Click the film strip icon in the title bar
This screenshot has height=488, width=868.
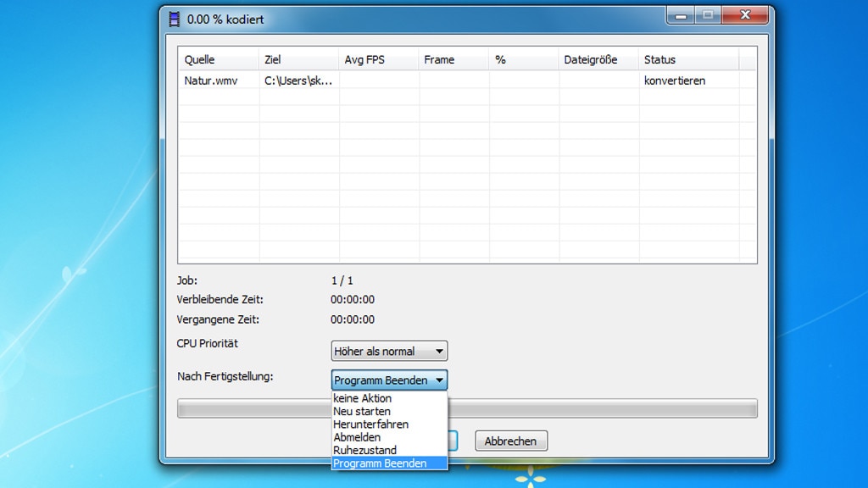coord(175,19)
